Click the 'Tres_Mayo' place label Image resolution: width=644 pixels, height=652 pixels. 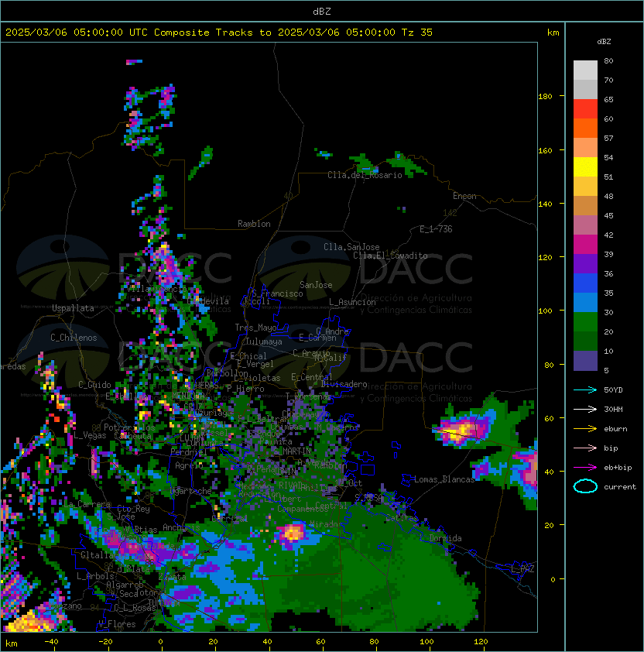[255, 328]
